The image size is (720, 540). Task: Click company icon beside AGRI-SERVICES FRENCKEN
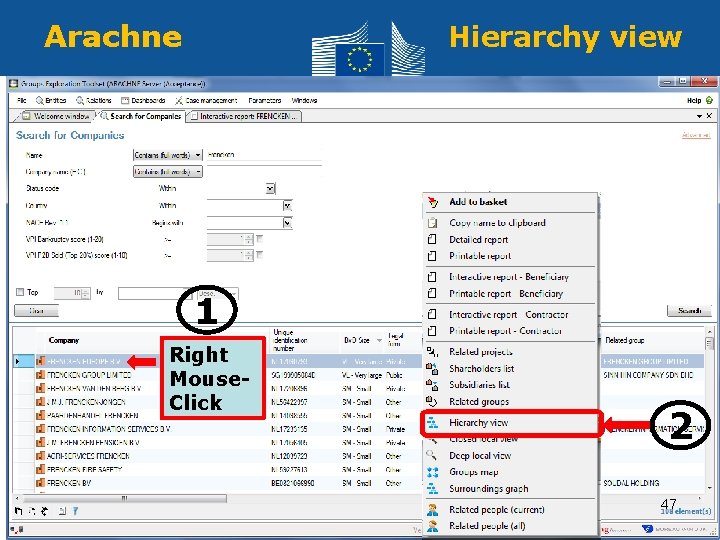pyautogui.click(x=40, y=456)
